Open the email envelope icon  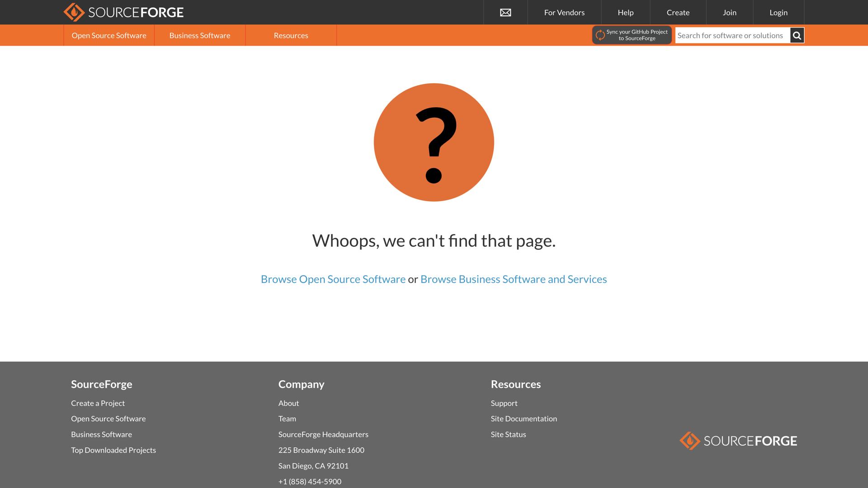(505, 12)
